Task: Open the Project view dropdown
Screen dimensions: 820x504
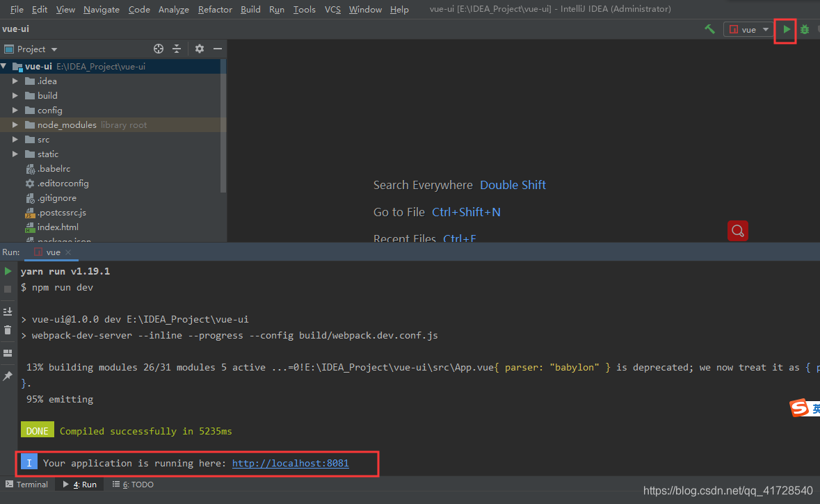Action: click(x=31, y=49)
